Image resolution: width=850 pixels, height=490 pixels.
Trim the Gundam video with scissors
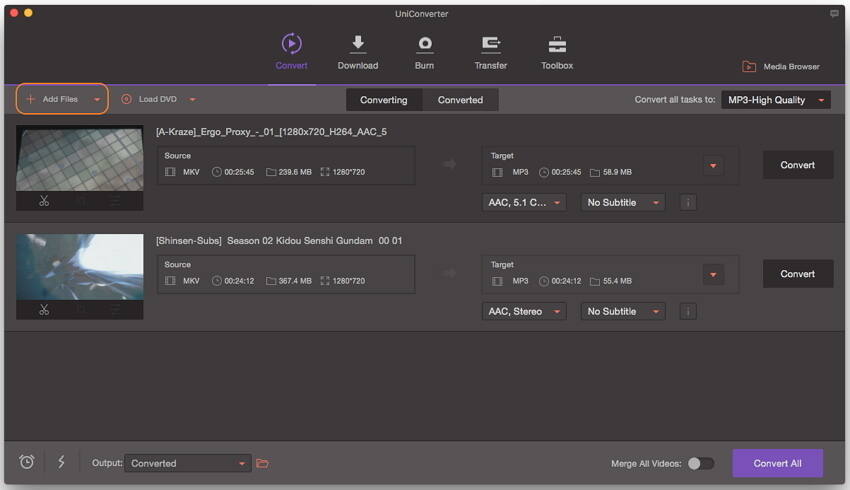click(44, 310)
